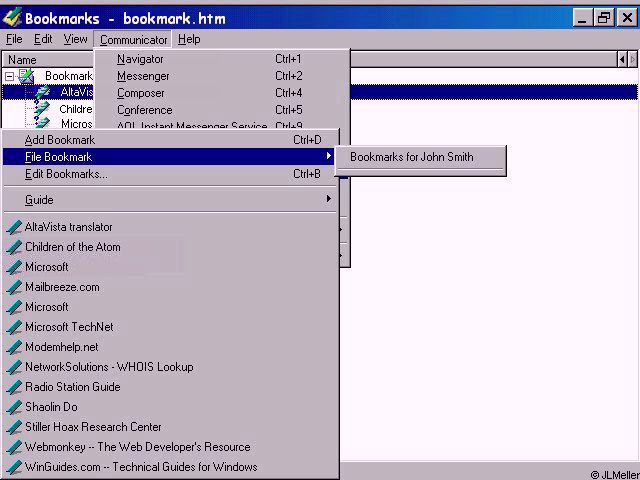Expand the File Bookmark submenu arrow
Screen dimensions: 640x480
(x=329, y=156)
